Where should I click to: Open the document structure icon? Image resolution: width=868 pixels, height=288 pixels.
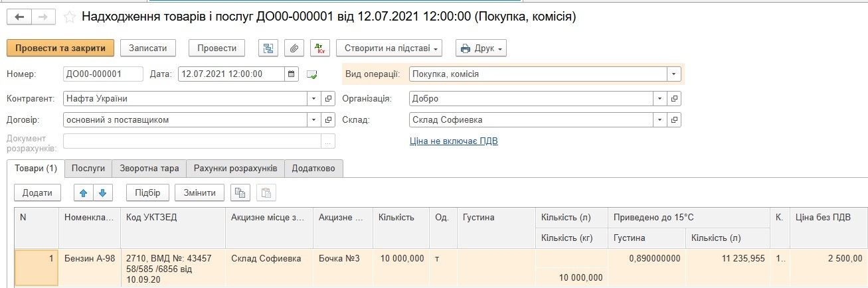[x=268, y=48]
